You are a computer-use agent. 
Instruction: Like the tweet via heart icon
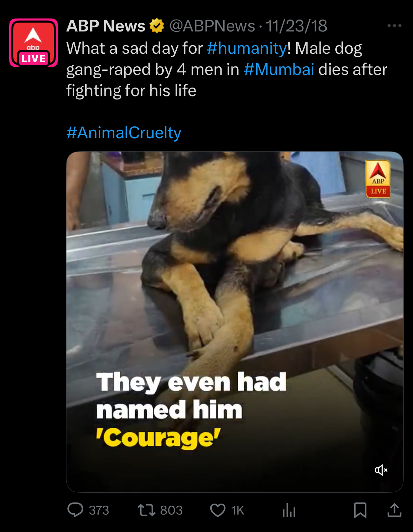click(218, 510)
